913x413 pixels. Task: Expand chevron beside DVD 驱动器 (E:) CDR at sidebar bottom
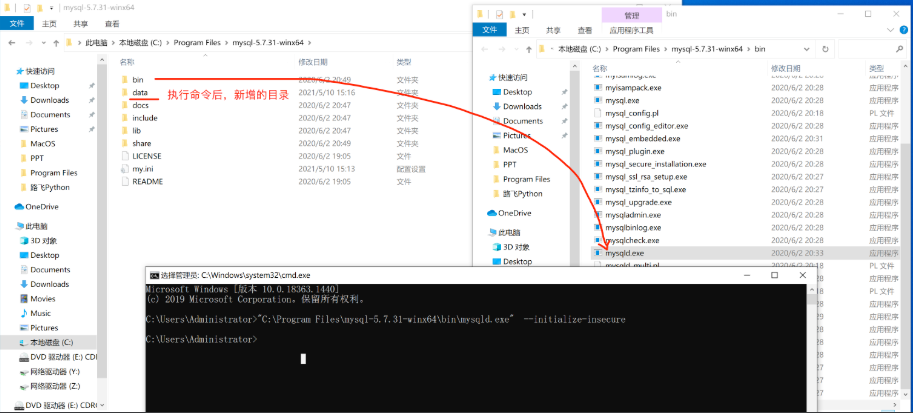click(102, 405)
